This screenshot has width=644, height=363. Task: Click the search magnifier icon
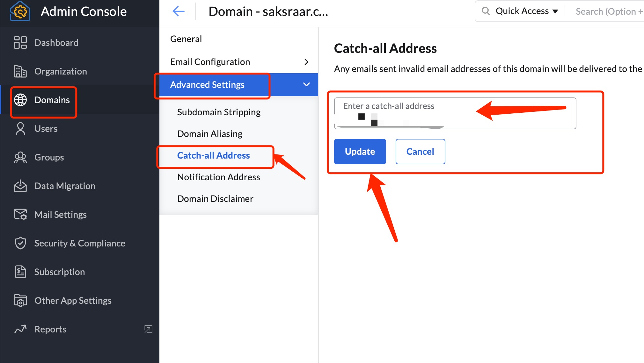486,11
